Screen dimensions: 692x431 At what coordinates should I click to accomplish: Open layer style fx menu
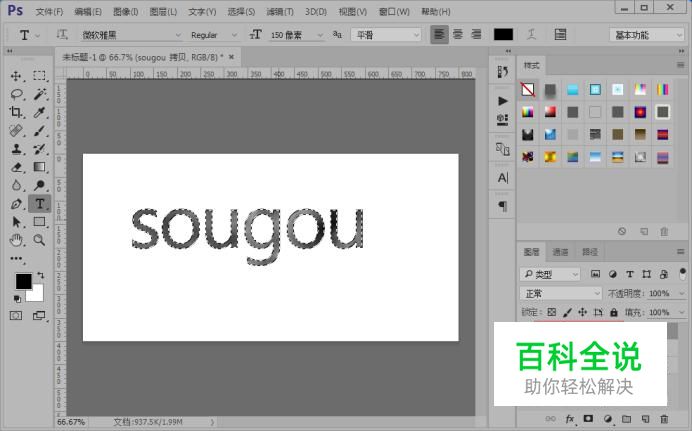(570, 419)
